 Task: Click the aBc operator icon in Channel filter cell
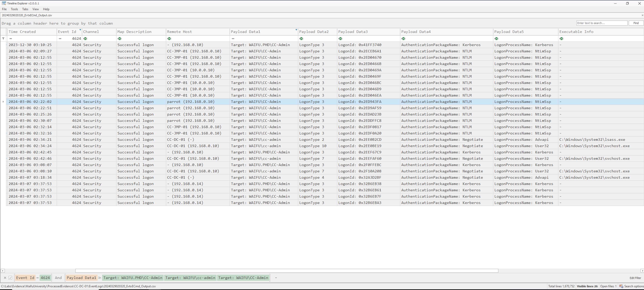(x=86, y=38)
